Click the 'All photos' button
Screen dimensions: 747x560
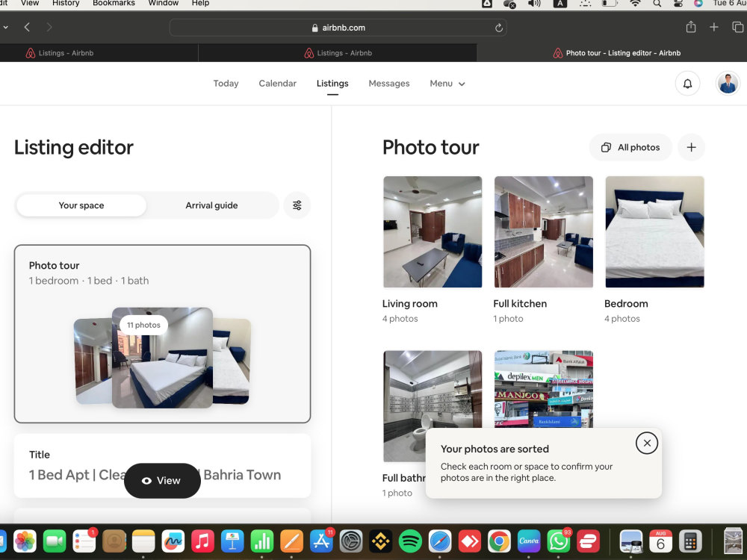(630, 147)
